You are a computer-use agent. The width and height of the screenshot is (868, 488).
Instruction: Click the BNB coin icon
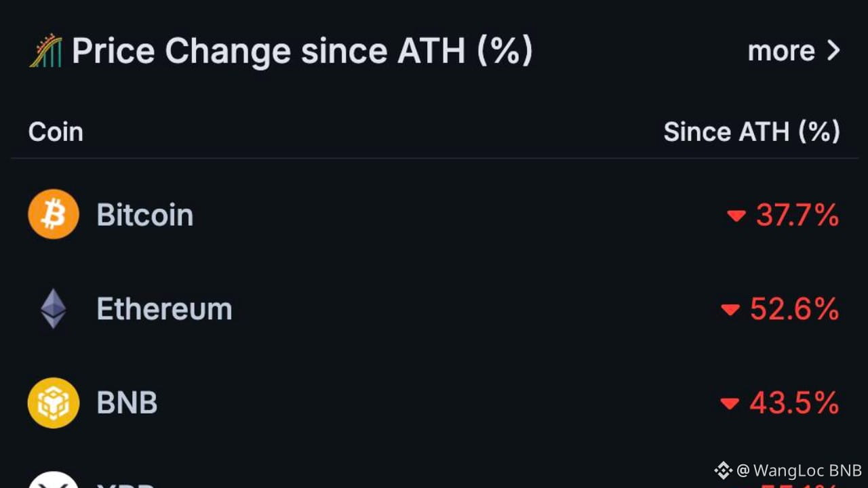click(54, 403)
